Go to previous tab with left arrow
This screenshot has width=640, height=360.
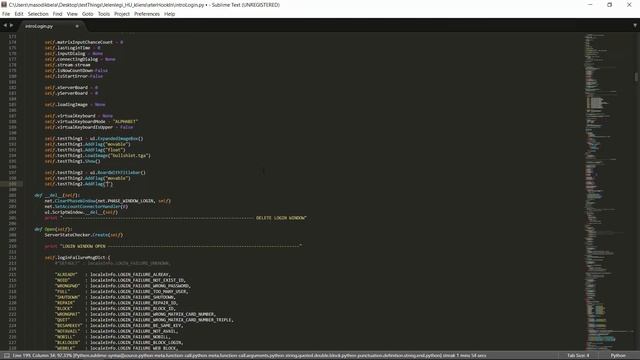tap(5, 26)
